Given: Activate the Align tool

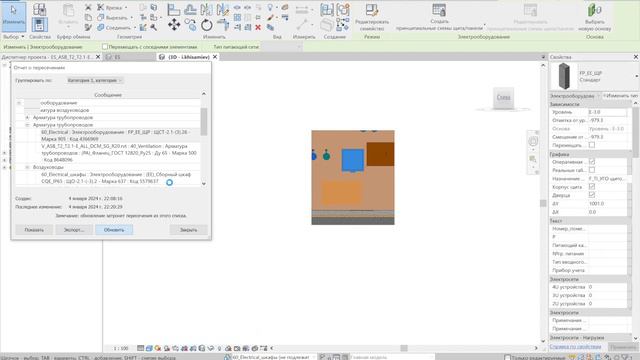Looking at the screenshot, I should click(173, 9).
